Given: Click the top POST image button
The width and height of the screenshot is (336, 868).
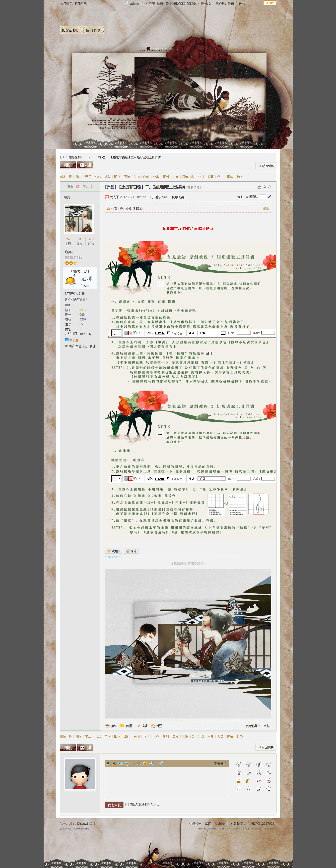Looking at the screenshot, I should click(68, 165).
